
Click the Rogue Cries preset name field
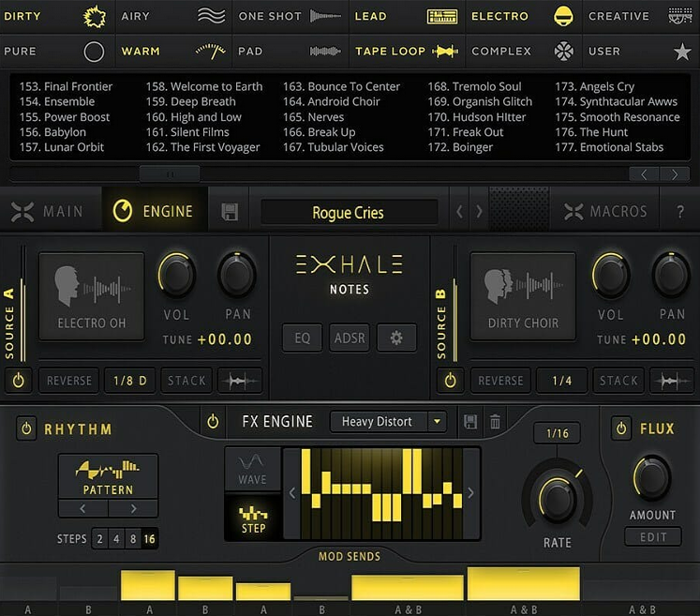[349, 213]
